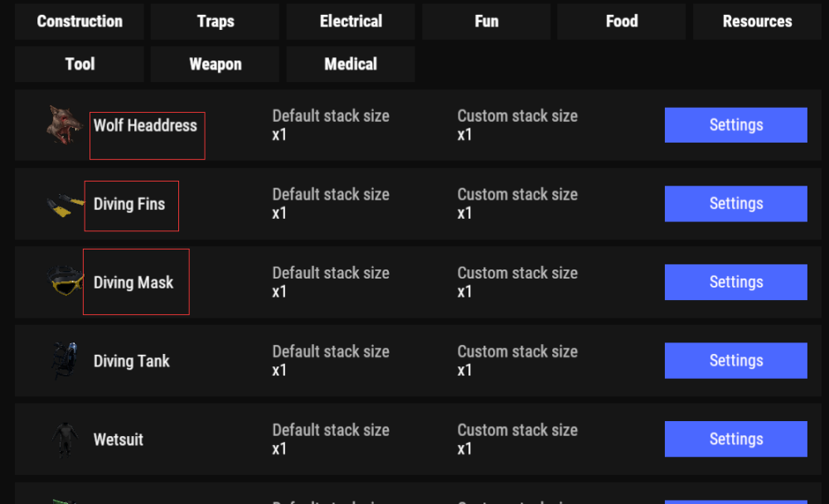Open the Construction category tab

click(80, 22)
